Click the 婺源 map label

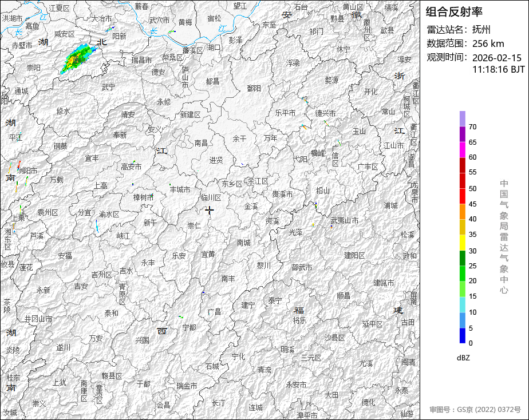pos(331,80)
